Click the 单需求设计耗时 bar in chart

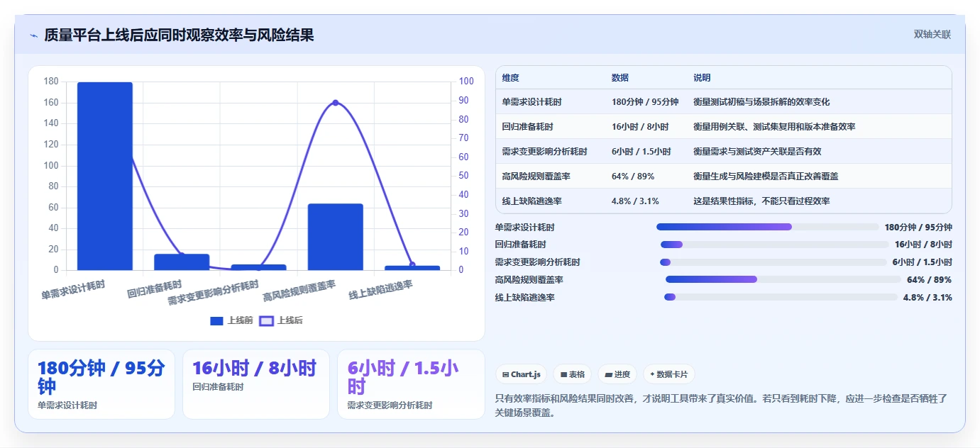point(105,176)
